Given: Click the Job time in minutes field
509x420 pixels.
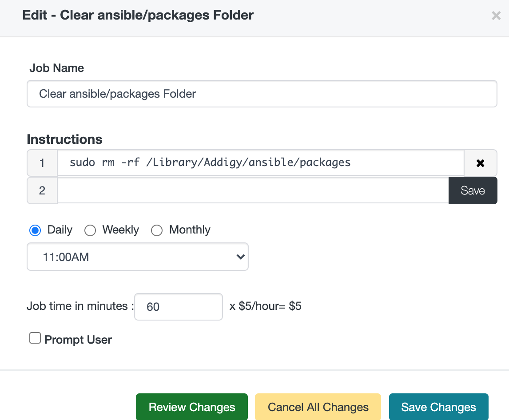Looking at the screenshot, I should pos(178,307).
